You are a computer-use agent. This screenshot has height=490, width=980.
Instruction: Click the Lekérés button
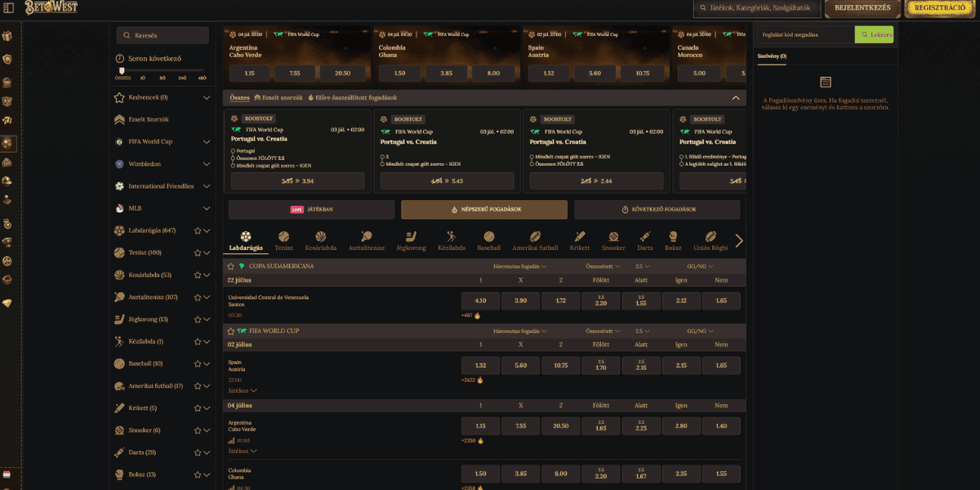tap(874, 34)
